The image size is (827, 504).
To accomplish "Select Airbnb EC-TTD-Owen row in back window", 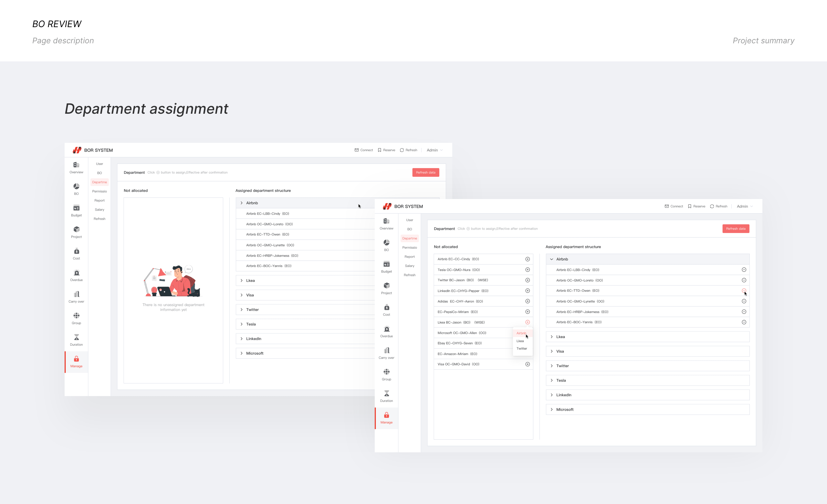I will [305, 235].
